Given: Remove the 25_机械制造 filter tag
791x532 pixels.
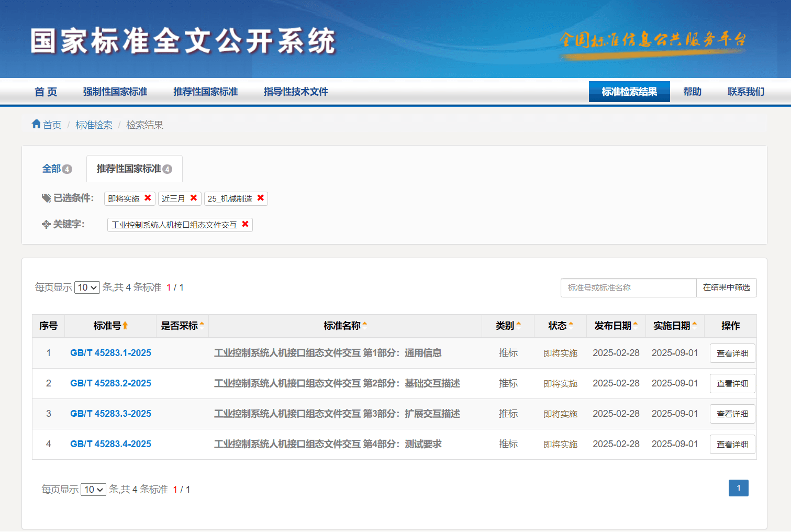Looking at the screenshot, I should click(260, 198).
